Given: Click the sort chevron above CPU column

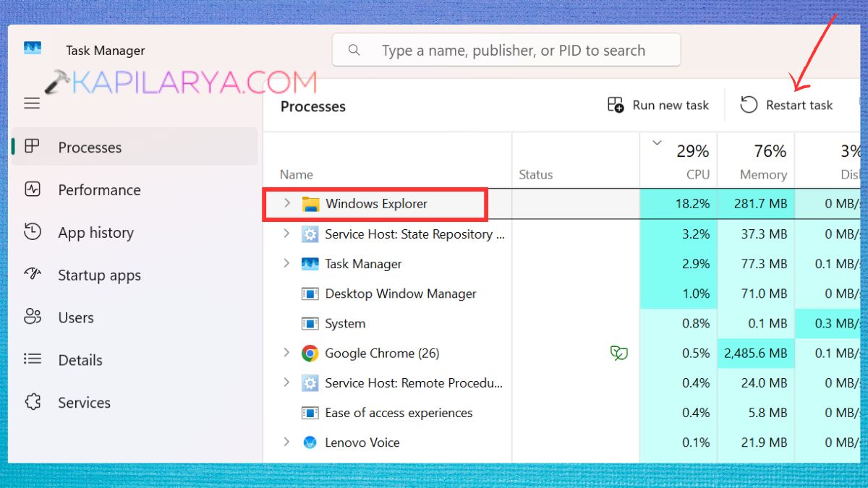Looking at the screenshot, I should point(657,143).
